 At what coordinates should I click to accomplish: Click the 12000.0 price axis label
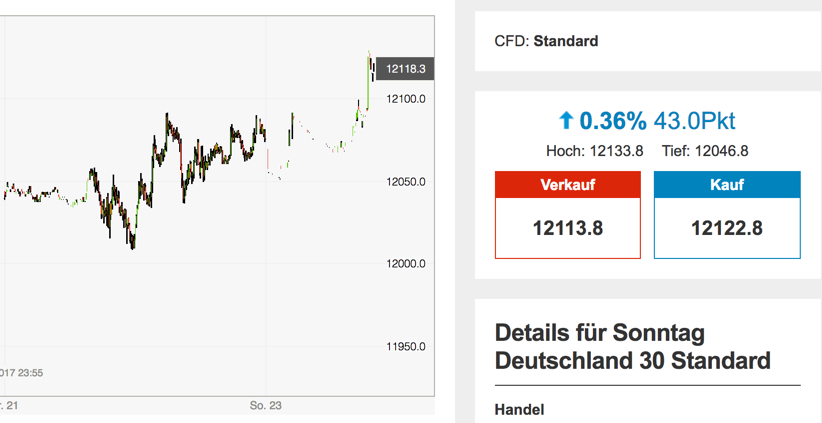click(x=406, y=264)
